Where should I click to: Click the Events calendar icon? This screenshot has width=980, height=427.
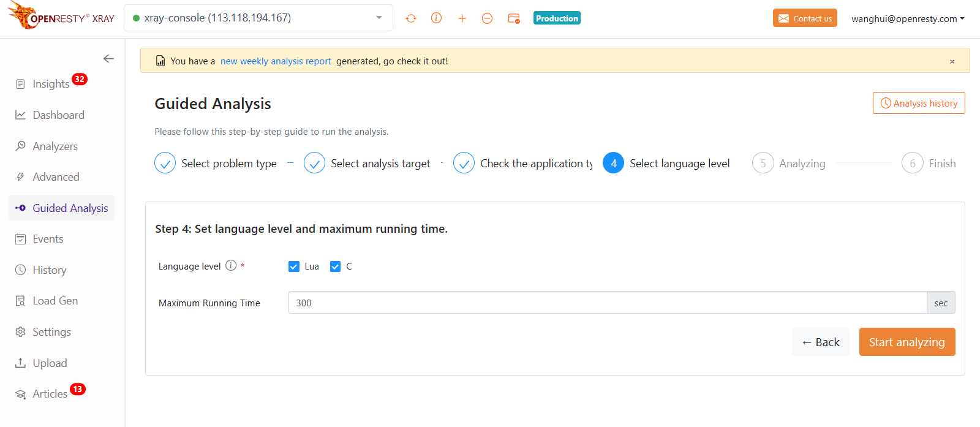[20, 239]
